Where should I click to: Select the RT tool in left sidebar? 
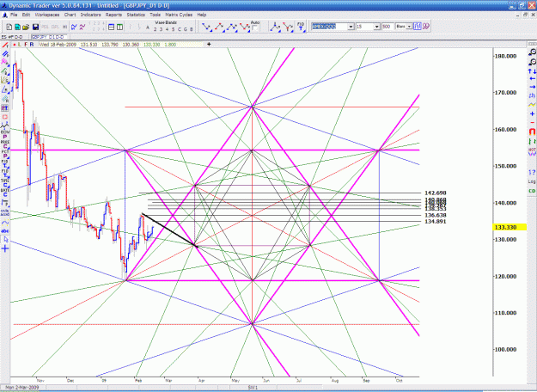(5, 108)
